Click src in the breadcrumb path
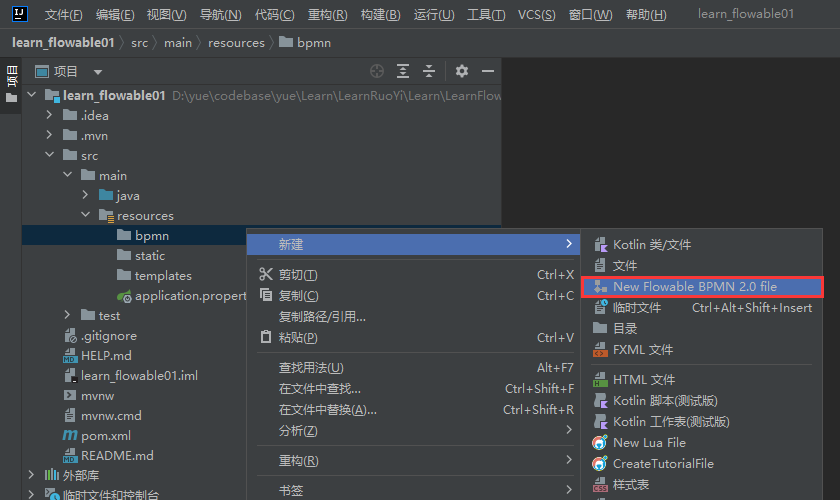Viewport: 840px width, 500px height. click(x=139, y=43)
